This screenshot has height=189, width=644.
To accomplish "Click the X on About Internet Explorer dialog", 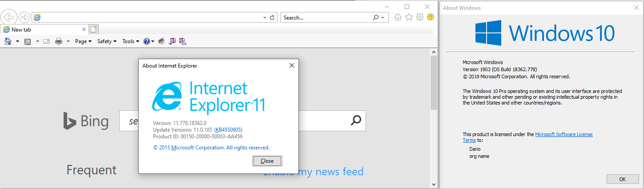I will click(x=292, y=65).
